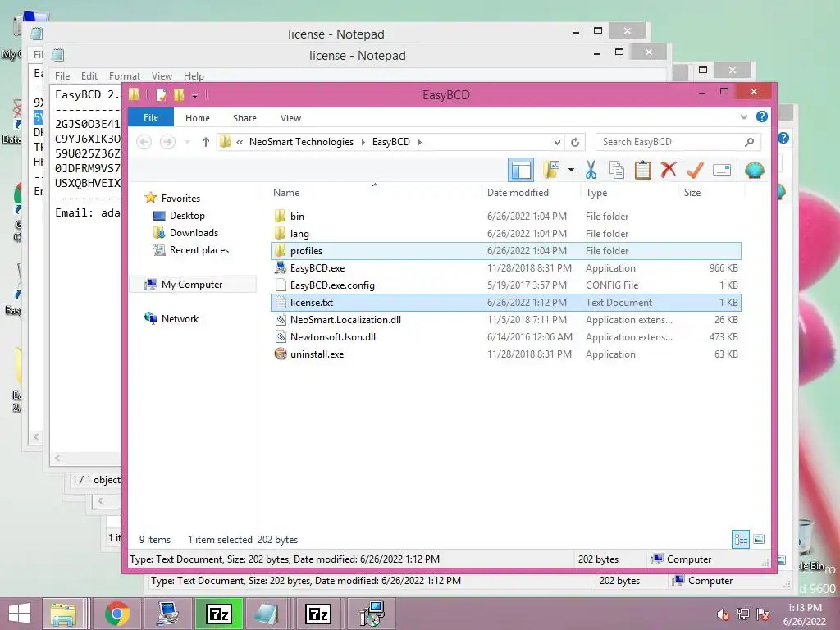Click the muted volume tray icon
This screenshot has height=630, width=840.
click(x=723, y=614)
